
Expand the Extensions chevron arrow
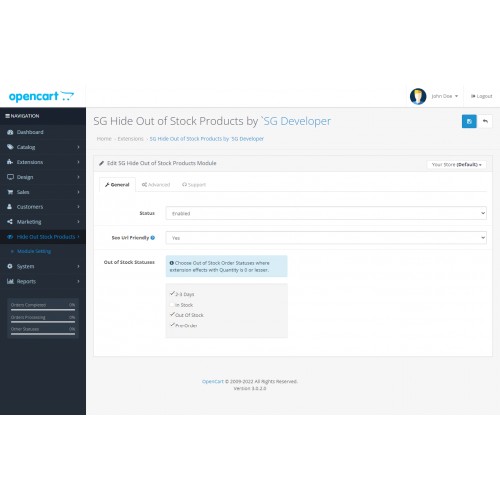point(78,162)
